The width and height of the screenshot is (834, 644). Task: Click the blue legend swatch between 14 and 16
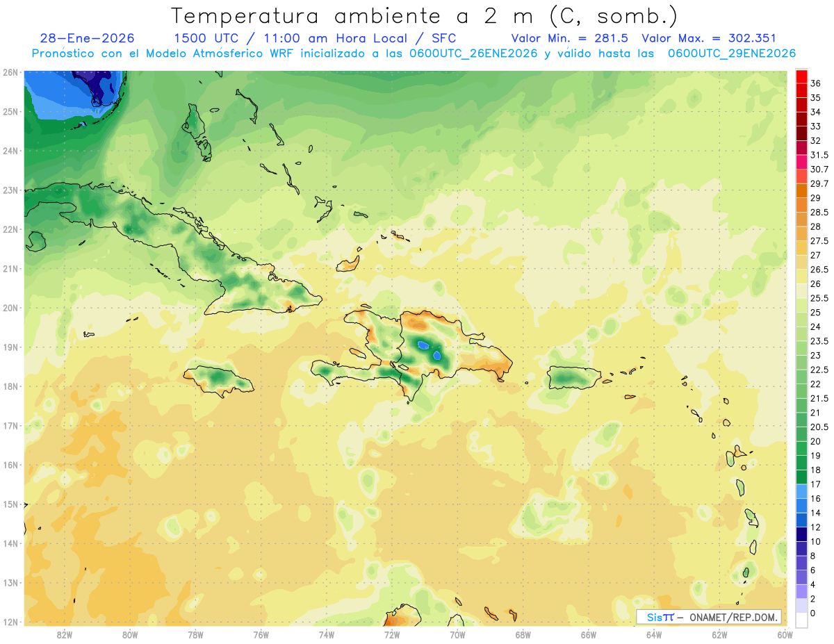point(801,506)
